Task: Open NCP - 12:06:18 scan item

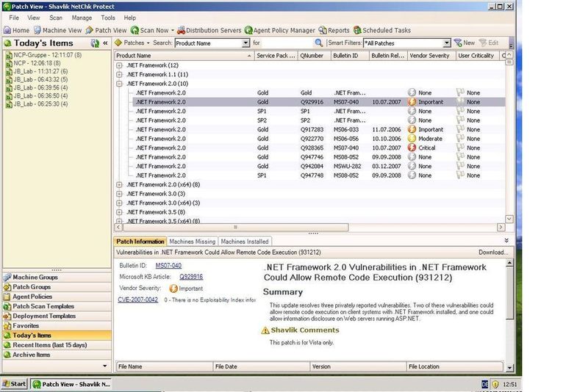Action: [33, 63]
